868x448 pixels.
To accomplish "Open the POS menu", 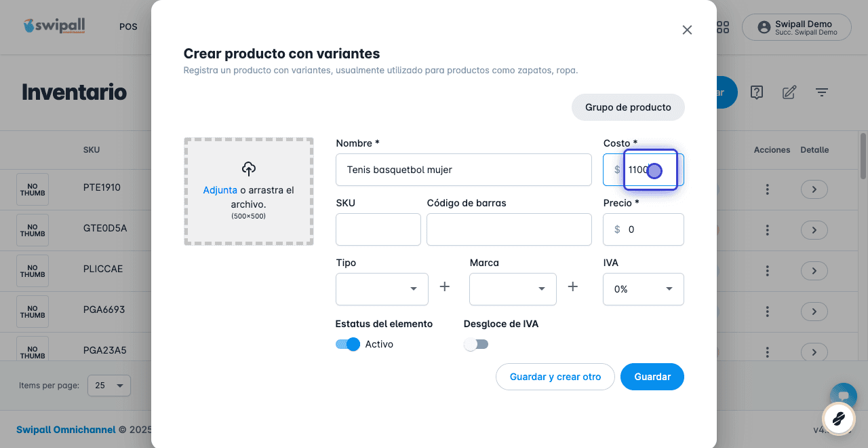I will 128,27.
